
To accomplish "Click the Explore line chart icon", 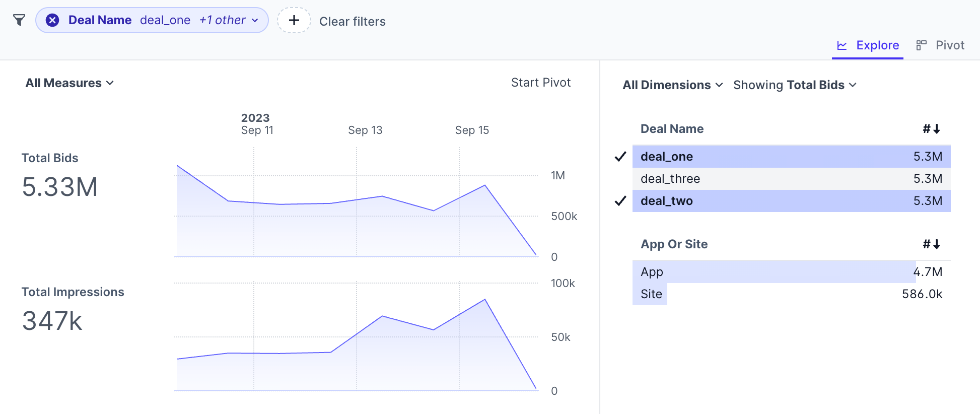I will tap(842, 45).
